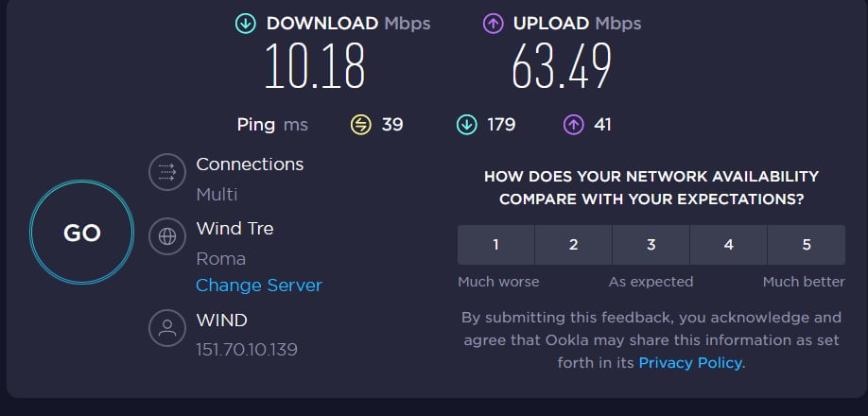Click the purple upload latency icon

pos(574,125)
